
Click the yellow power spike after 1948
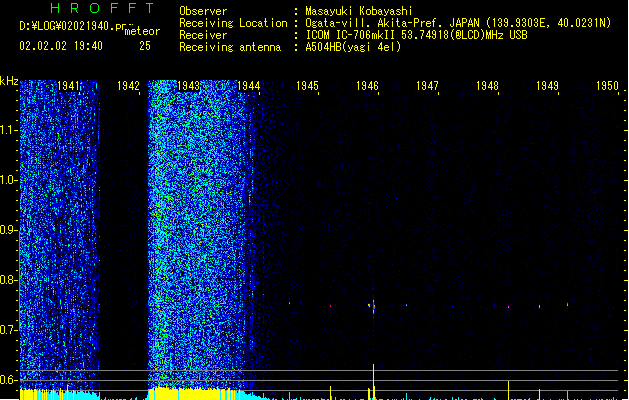[508, 390]
